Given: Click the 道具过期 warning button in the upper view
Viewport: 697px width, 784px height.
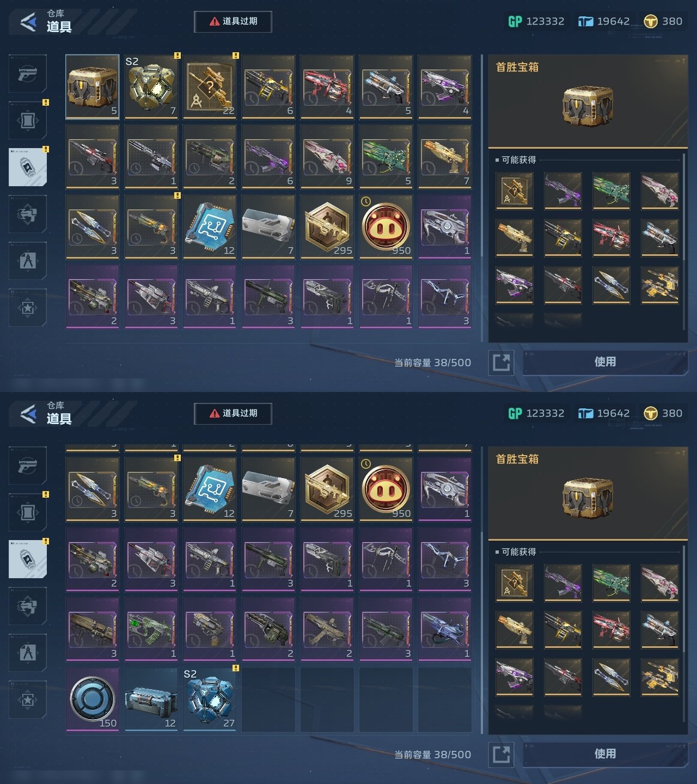Looking at the screenshot, I should [233, 21].
